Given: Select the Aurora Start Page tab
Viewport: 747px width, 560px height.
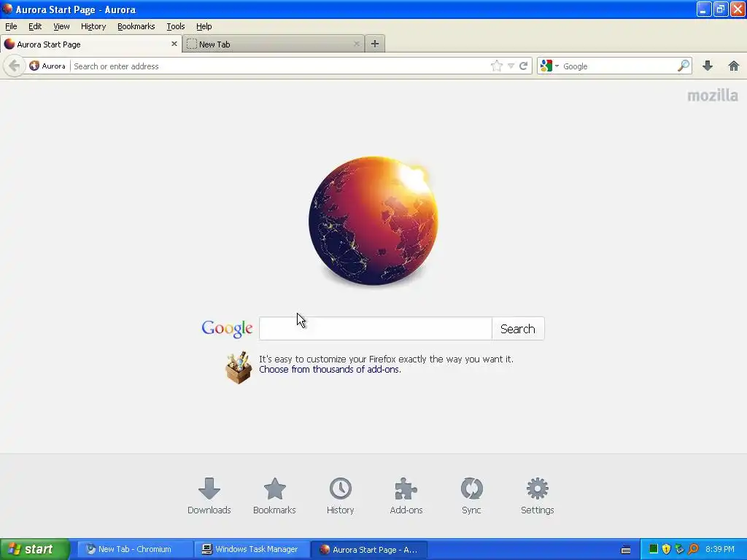Looking at the screenshot, I should (x=90, y=44).
